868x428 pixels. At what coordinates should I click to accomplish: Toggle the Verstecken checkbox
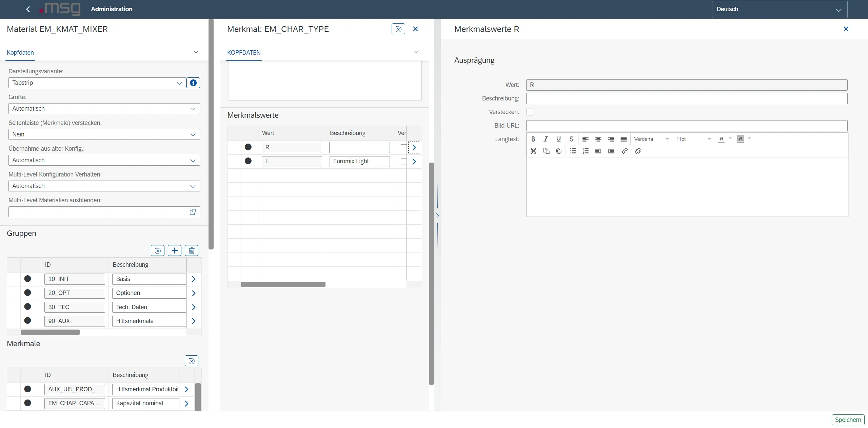(530, 112)
